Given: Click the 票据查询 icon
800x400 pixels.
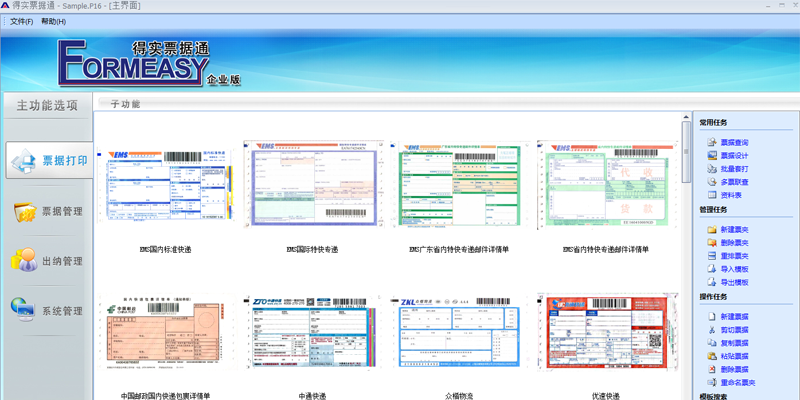Looking at the screenshot, I should point(712,142).
